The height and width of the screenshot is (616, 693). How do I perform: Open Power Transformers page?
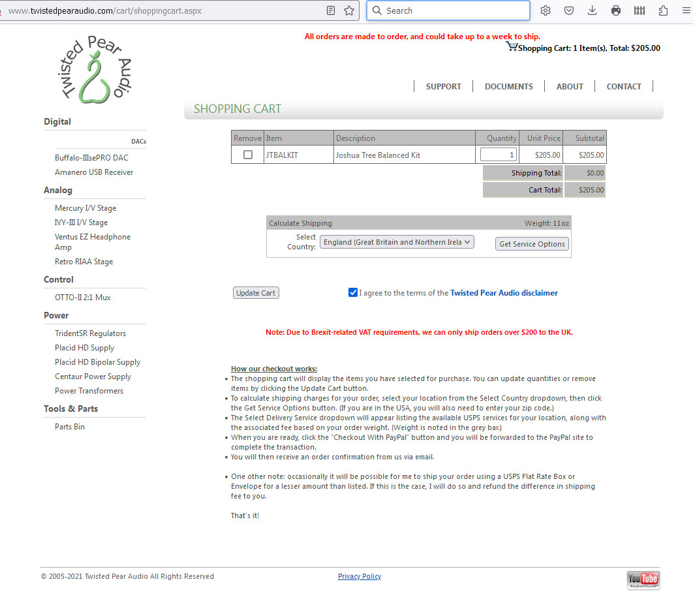[89, 391]
